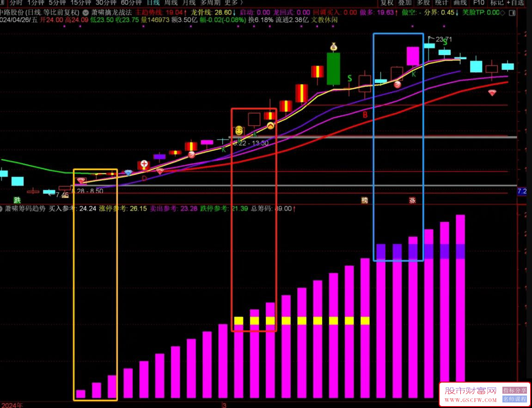Click the 龙骨线 28.60 readout

click(x=214, y=12)
